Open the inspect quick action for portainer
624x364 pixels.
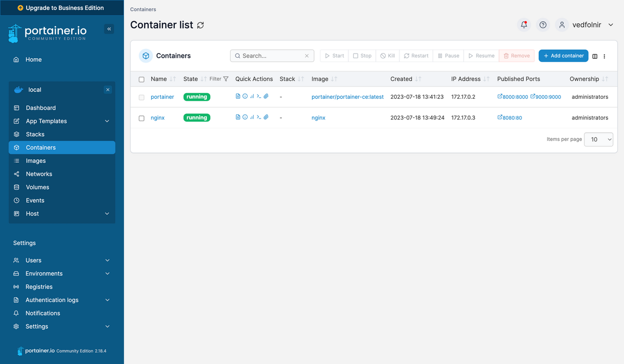tap(245, 96)
